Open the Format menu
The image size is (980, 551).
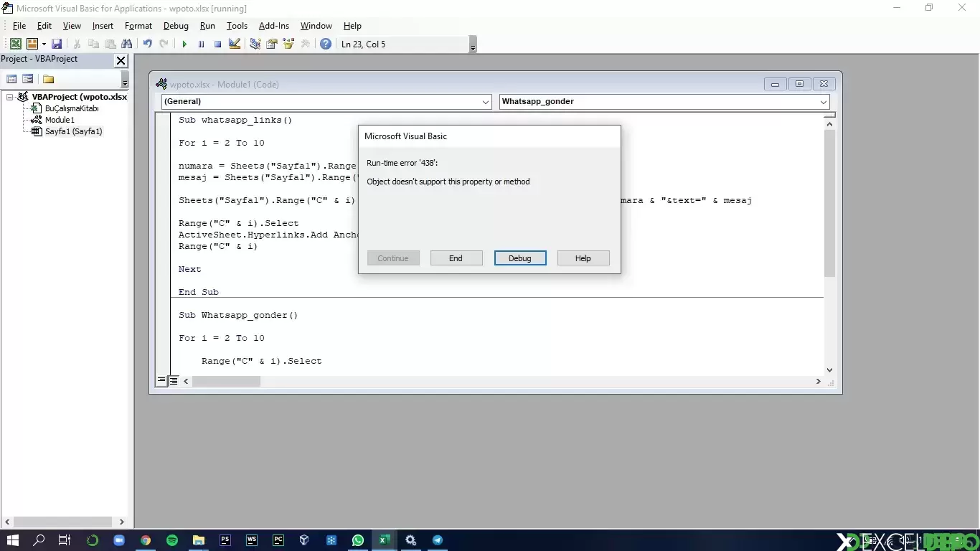click(138, 26)
